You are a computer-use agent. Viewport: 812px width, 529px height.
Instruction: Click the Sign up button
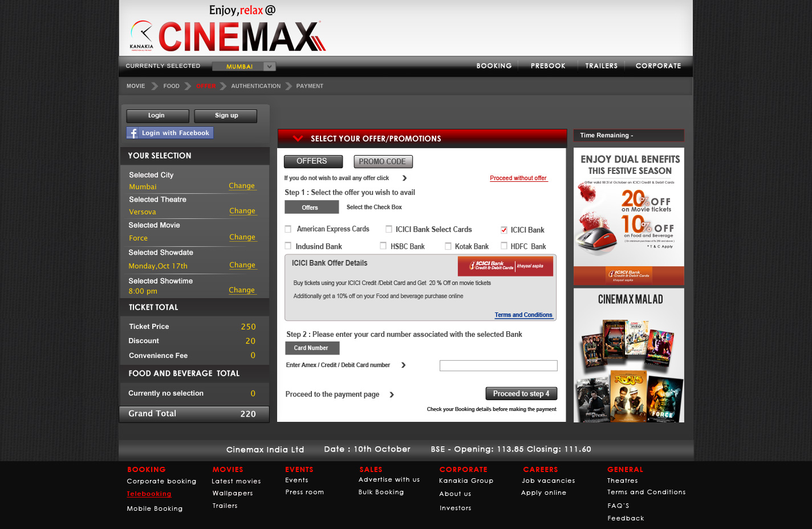coord(225,116)
